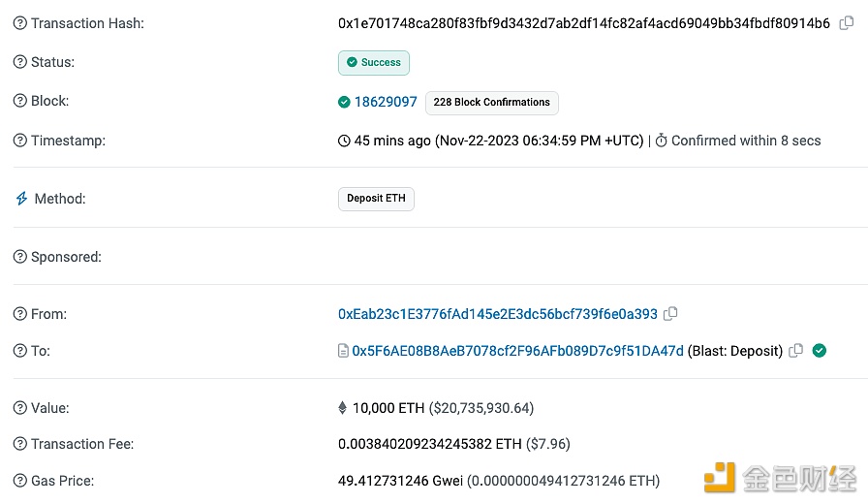Image resolution: width=868 pixels, height=504 pixels.
Task: Open the recipient contract 0x5F6AE08B... link
Action: [517, 351]
